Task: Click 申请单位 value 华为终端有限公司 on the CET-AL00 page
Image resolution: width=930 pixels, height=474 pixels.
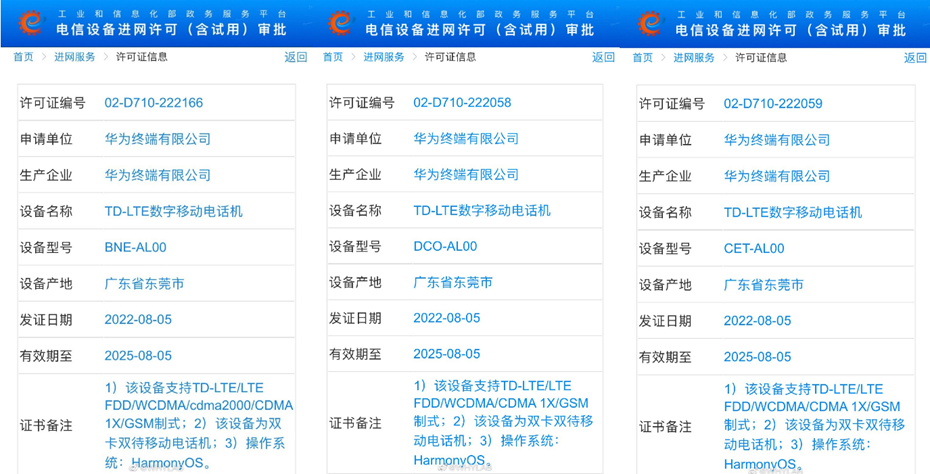Action: tap(777, 140)
